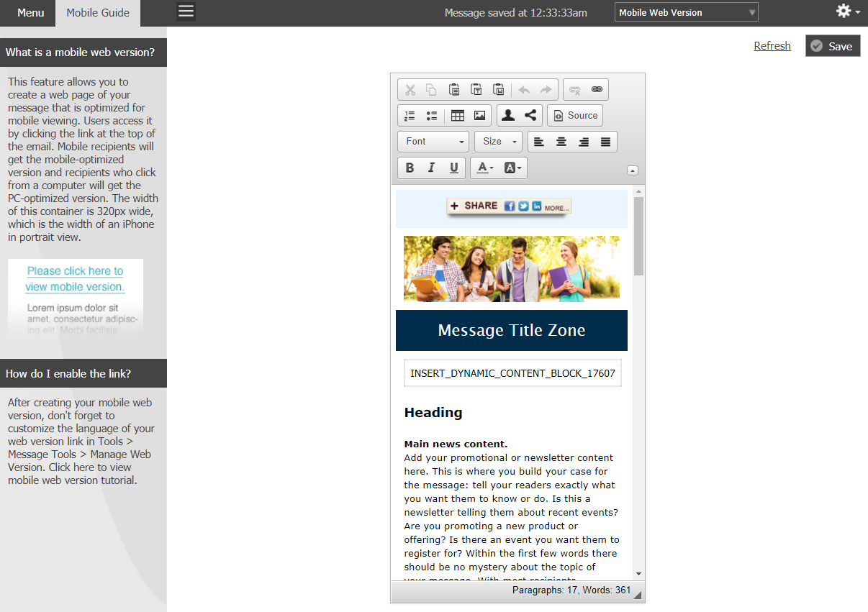Open the background color picker
Viewport: 868px width, 612px height.
(x=512, y=168)
